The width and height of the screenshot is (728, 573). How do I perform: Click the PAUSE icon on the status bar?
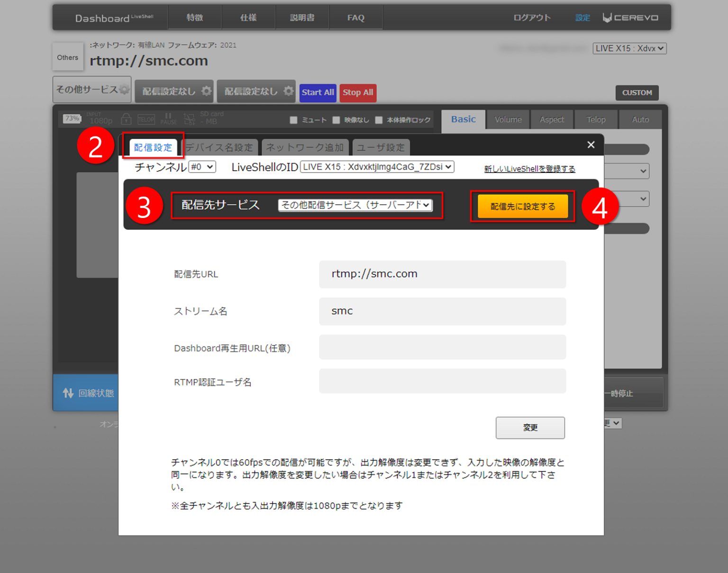point(168,118)
